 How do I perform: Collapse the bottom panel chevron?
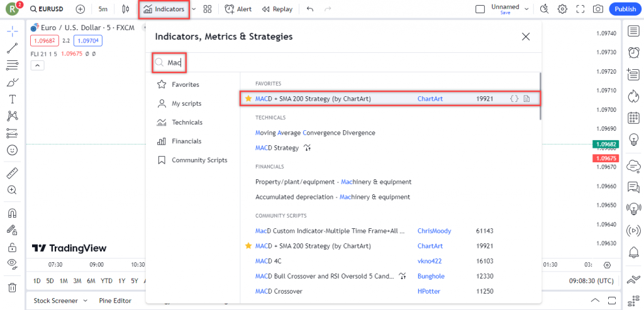tap(595, 300)
